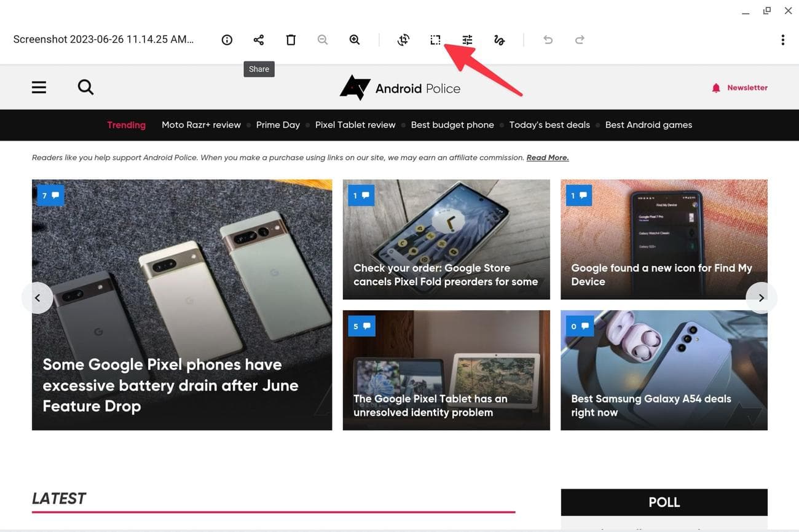Image resolution: width=799 pixels, height=532 pixels.
Task: Delete the screenshot with trash icon
Action: pyautogui.click(x=291, y=40)
